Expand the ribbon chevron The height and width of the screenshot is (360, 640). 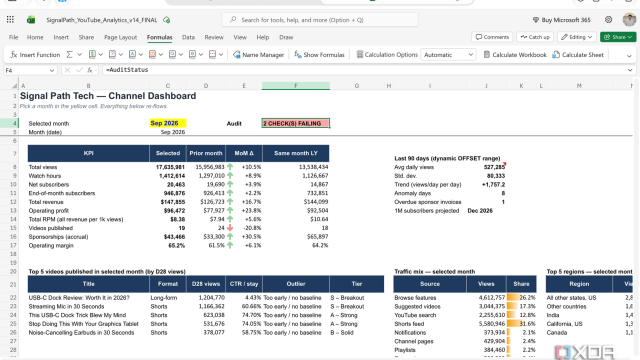tap(629, 56)
